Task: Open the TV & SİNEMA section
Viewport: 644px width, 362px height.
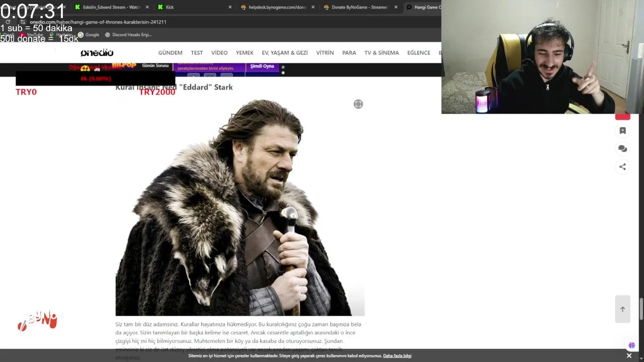Action: pos(381,53)
